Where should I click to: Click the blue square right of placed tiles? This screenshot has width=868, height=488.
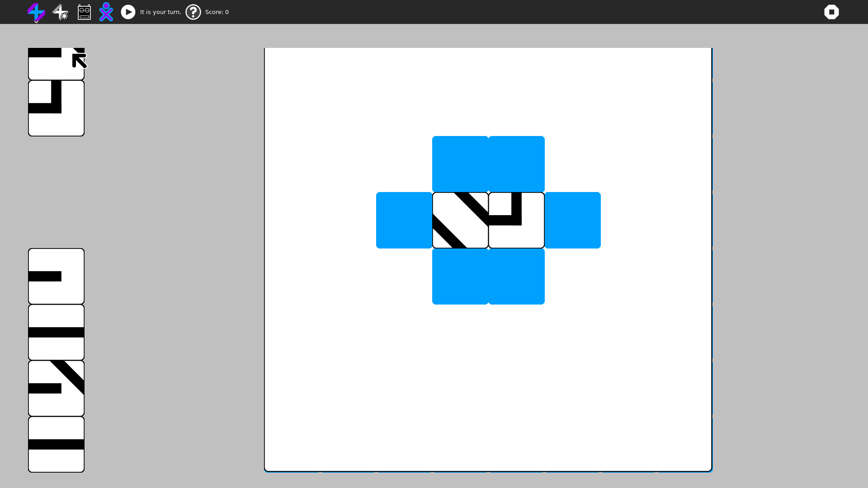572,220
